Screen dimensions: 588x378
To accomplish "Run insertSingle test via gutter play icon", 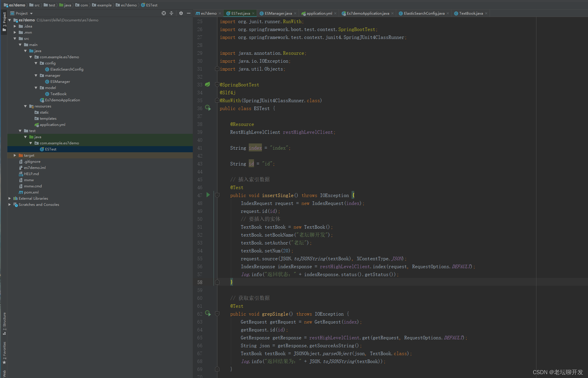I will coord(208,195).
